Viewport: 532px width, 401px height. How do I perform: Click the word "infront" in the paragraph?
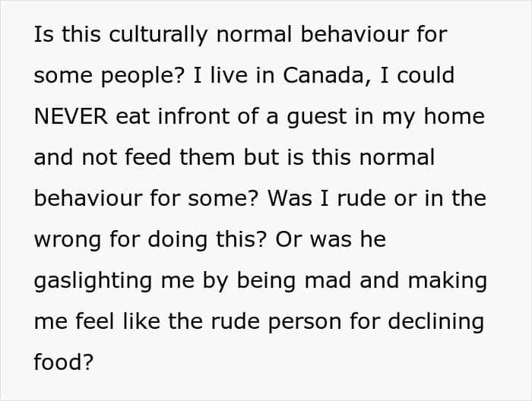(188, 117)
